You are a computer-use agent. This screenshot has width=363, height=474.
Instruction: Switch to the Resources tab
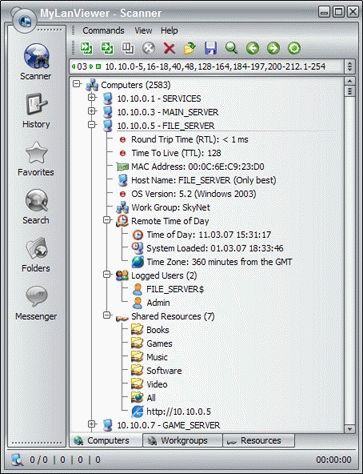258,440
